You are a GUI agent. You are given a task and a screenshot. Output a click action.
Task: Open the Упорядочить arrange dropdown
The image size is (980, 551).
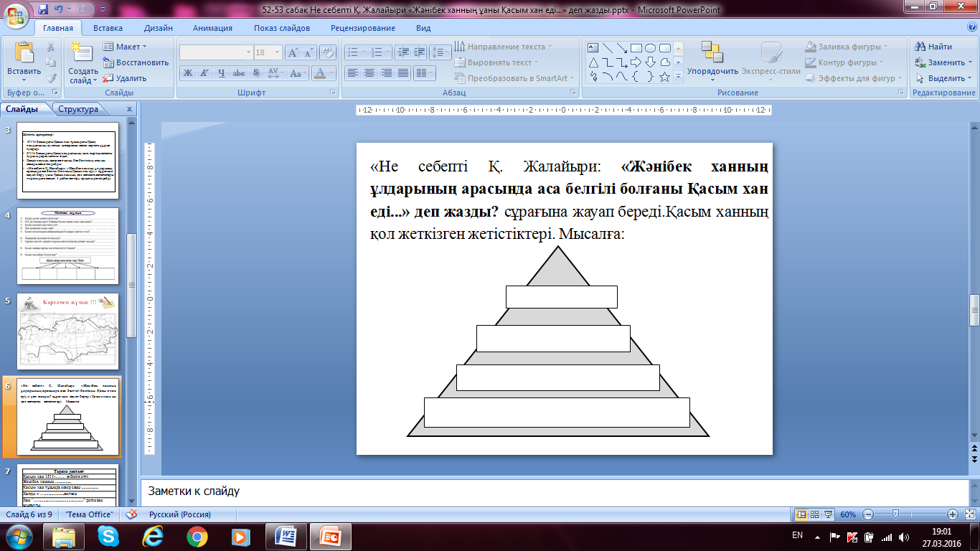[x=712, y=58]
